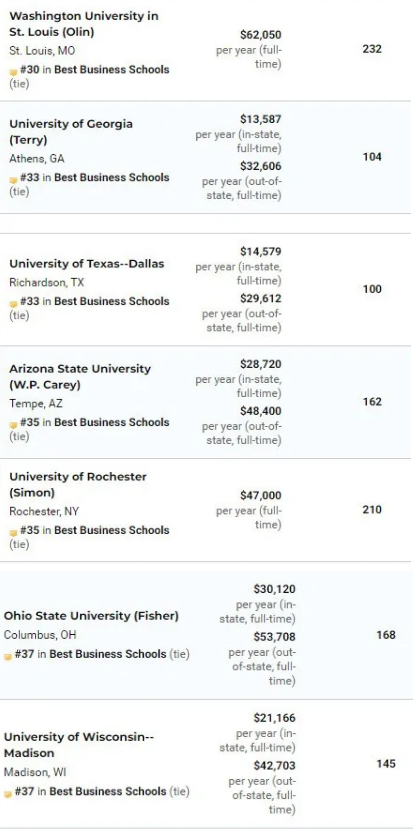Click badge icon beside #30 Washington University ranking
This screenshot has height=829, width=416.
(x=13, y=71)
